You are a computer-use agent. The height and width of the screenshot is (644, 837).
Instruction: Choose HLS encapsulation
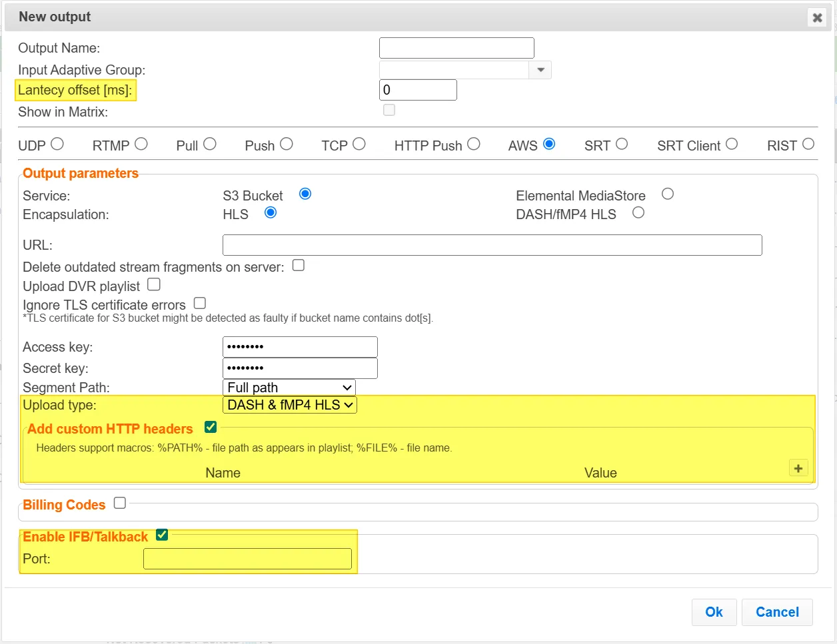[271, 212]
